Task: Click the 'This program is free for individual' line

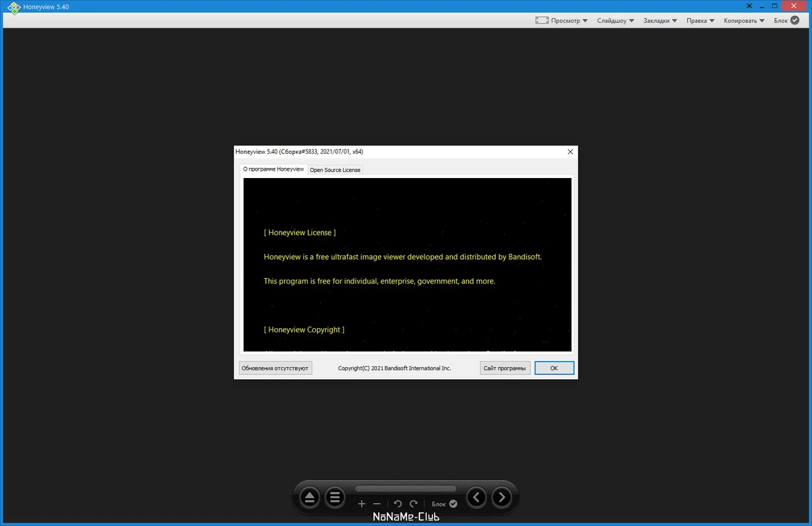Action: pyautogui.click(x=380, y=281)
